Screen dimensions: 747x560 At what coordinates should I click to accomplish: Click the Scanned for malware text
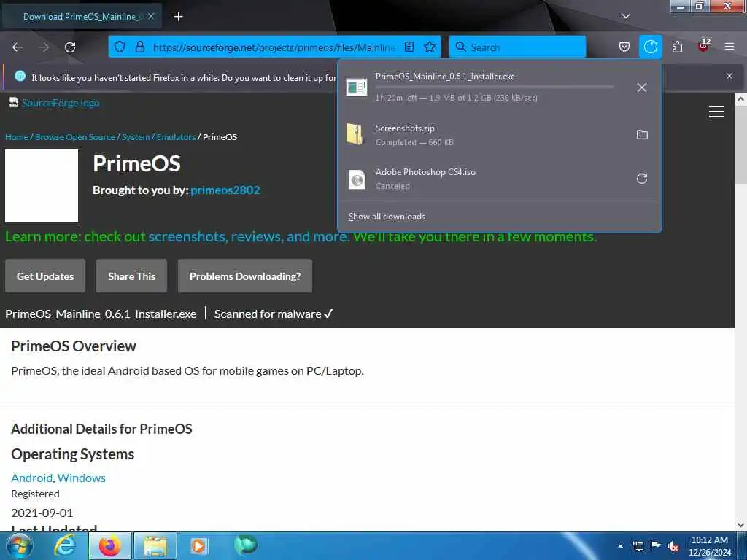pyautogui.click(x=274, y=314)
